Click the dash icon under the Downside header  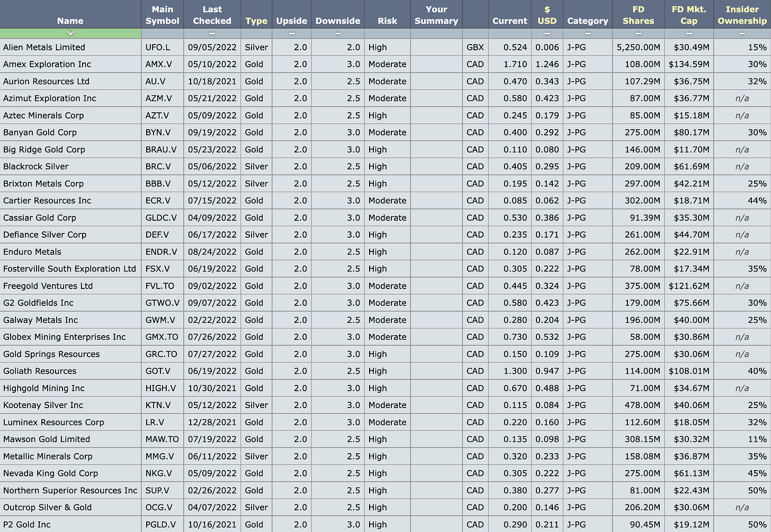coord(337,33)
